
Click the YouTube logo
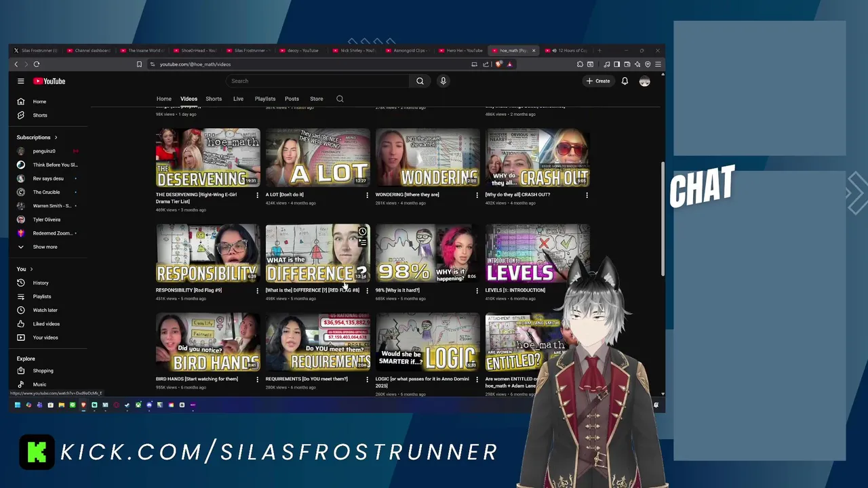pyautogui.click(x=50, y=81)
